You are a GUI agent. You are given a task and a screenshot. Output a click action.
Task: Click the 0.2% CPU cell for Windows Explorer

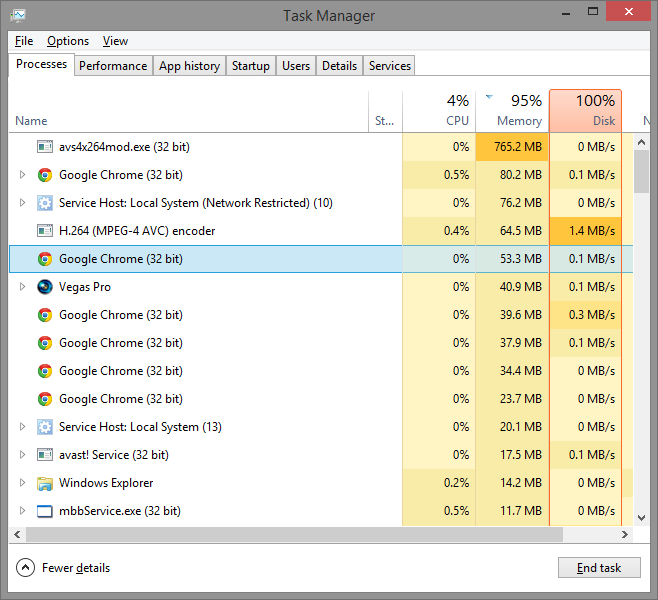point(439,483)
